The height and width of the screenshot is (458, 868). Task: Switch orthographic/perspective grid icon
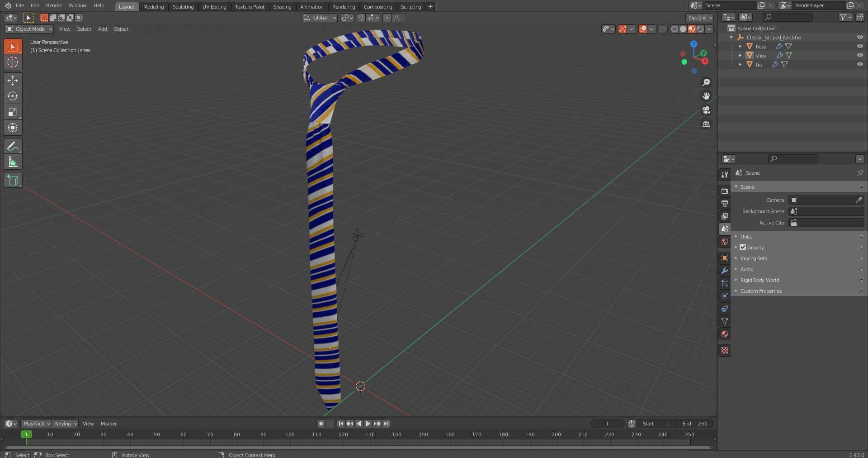(706, 124)
